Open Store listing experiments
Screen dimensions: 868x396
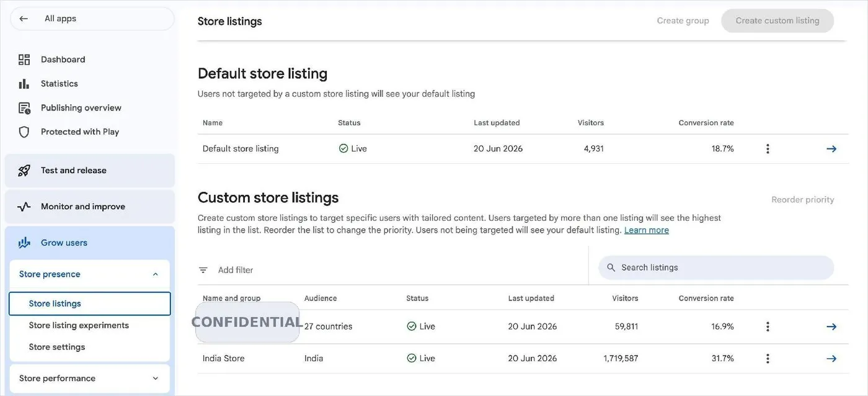79,325
